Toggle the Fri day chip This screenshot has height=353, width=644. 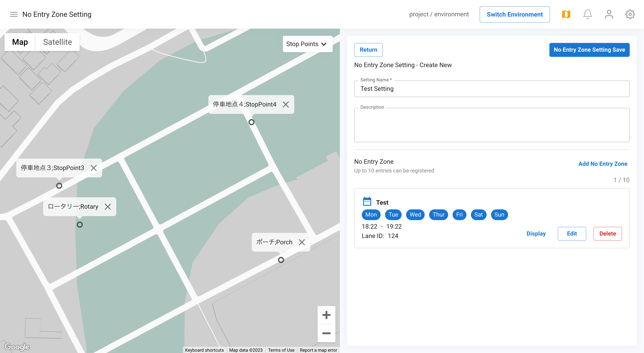click(460, 215)
